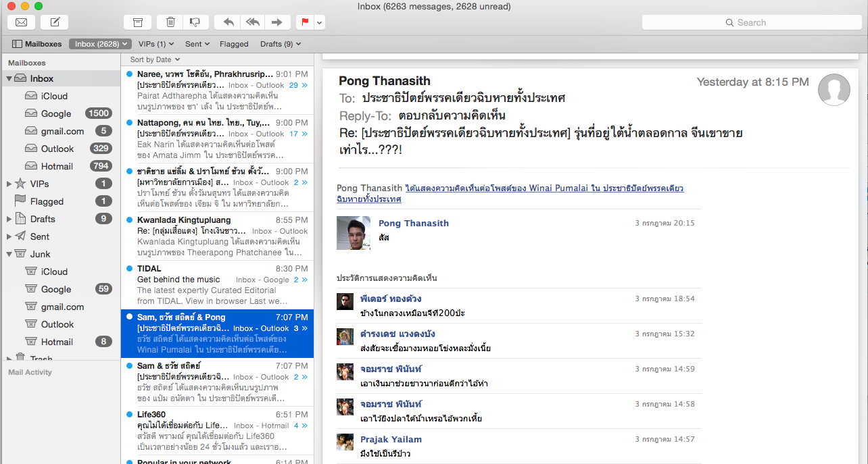Click the Sent paper plane icon
Screen dimensions: 868x464
pos(20,236)
